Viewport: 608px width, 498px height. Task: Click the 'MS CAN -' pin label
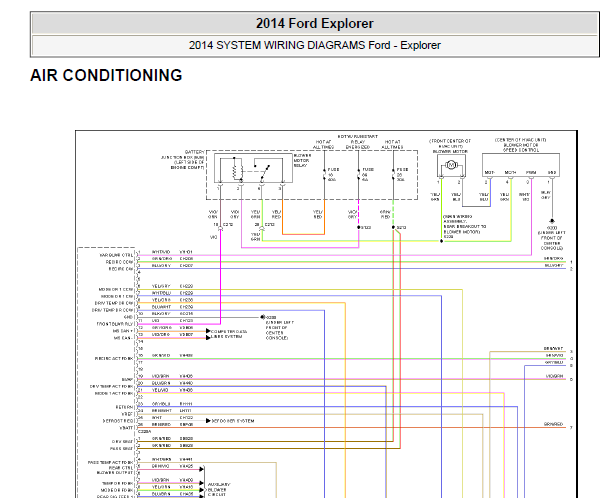click(123, 338)
